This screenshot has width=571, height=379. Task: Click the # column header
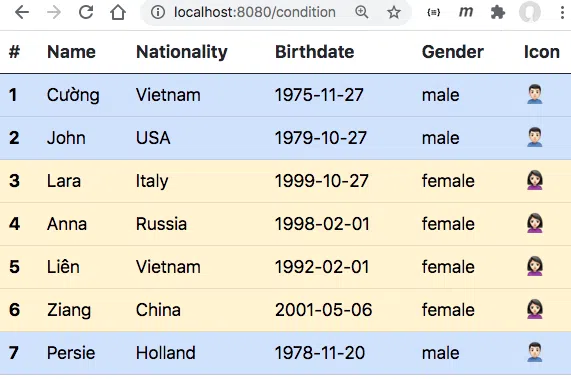point(14,52)
